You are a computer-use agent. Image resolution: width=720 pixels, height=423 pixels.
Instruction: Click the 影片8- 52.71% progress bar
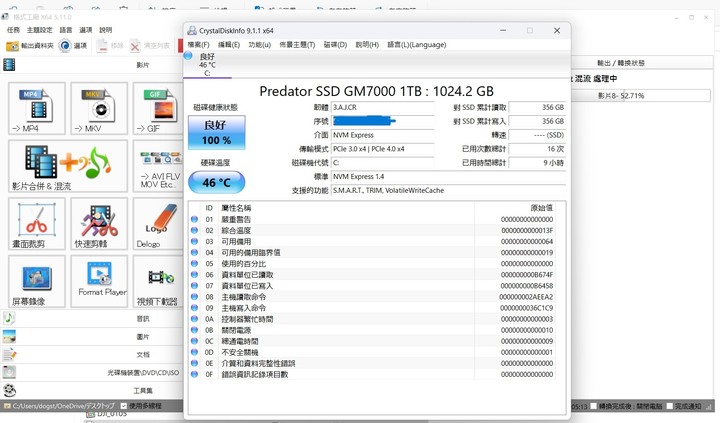[641, 96]
